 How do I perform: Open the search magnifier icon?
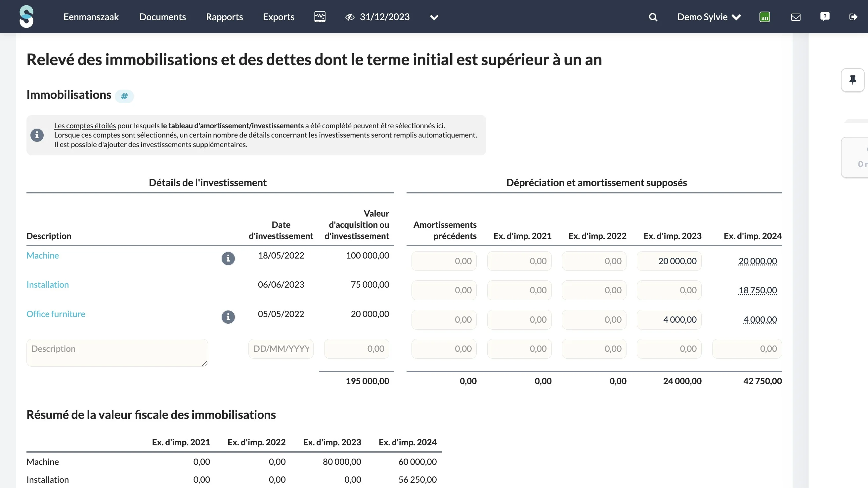653,17
